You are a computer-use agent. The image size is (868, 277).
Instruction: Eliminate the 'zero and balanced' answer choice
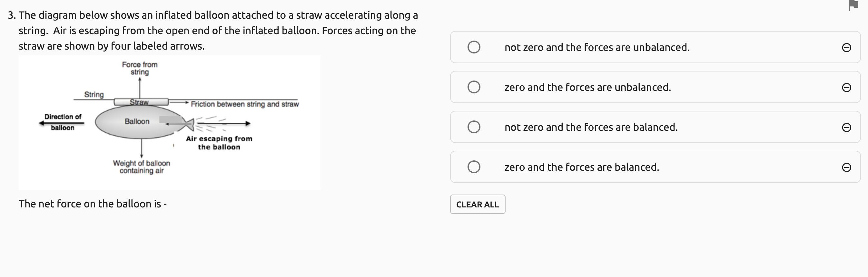846,167
